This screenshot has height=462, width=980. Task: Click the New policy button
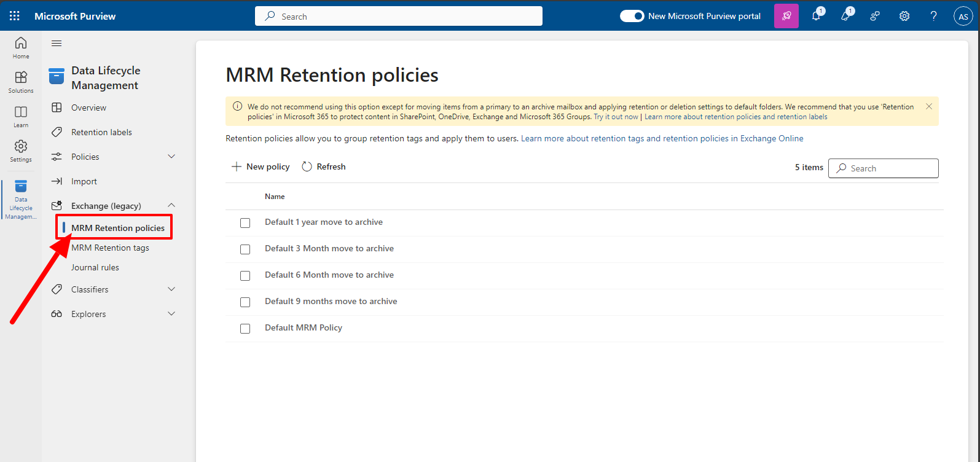pyautogui.click(x=261, y=166)
